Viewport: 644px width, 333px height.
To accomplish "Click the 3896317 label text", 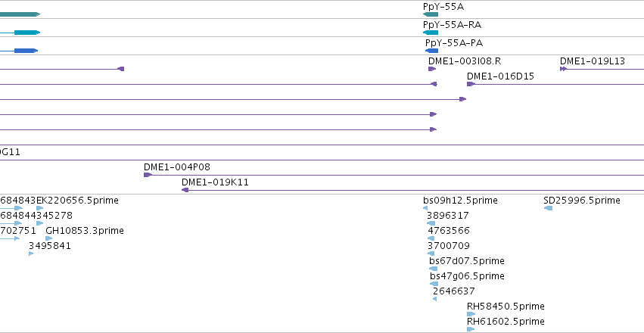I will [x=448, y=216].
